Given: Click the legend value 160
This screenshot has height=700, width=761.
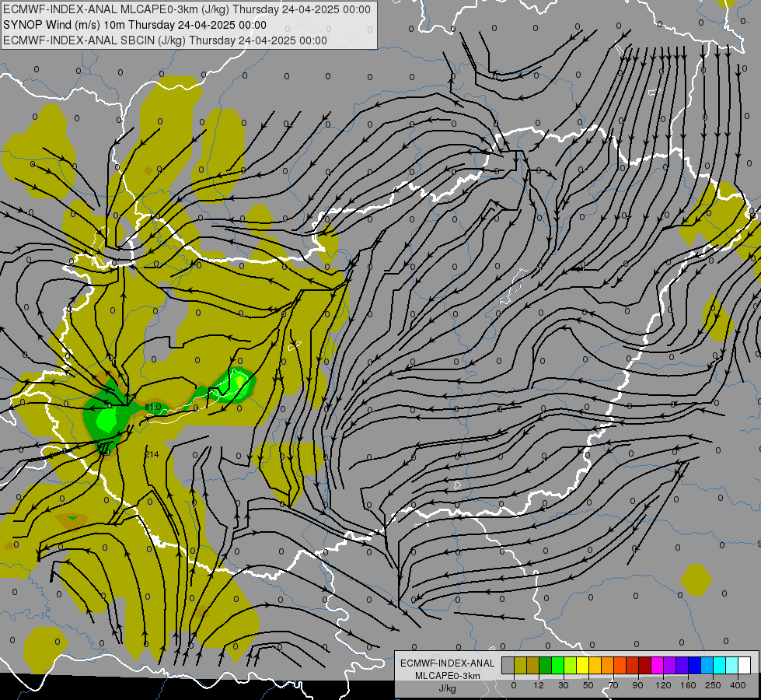Looking at the screenshot, I should pos(688,685).
